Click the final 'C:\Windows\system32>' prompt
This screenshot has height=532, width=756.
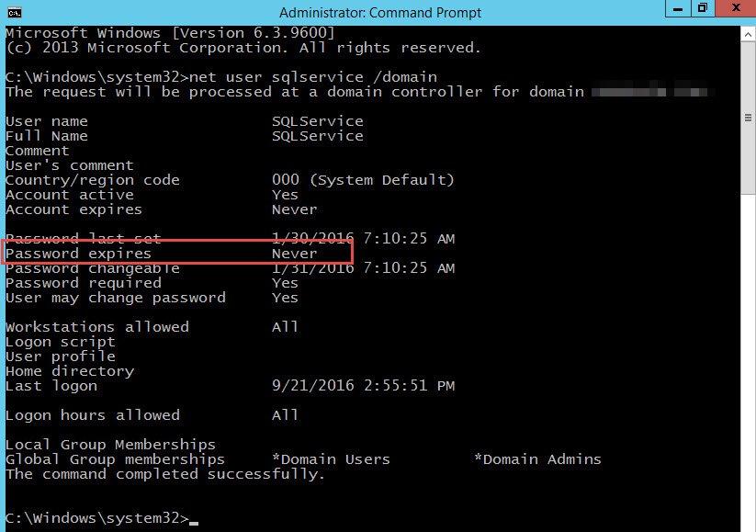point(96,518)
